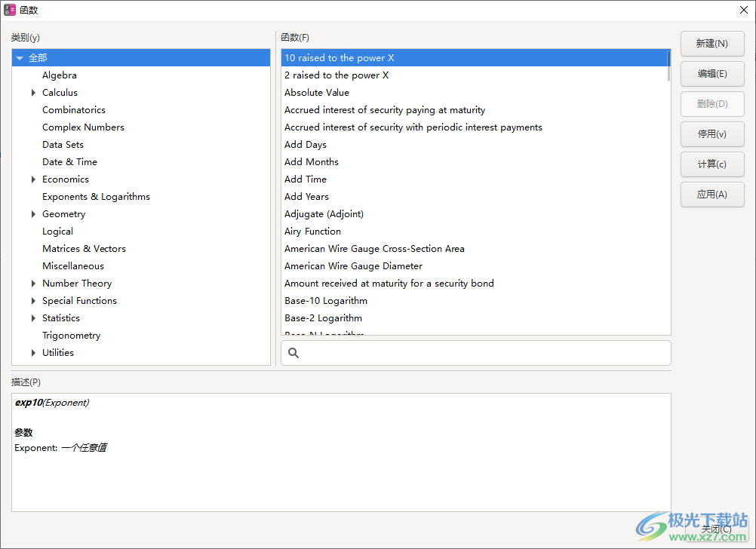Click the 停用(v) button
The height and width of the screenshot is (549, 756).
711,134
